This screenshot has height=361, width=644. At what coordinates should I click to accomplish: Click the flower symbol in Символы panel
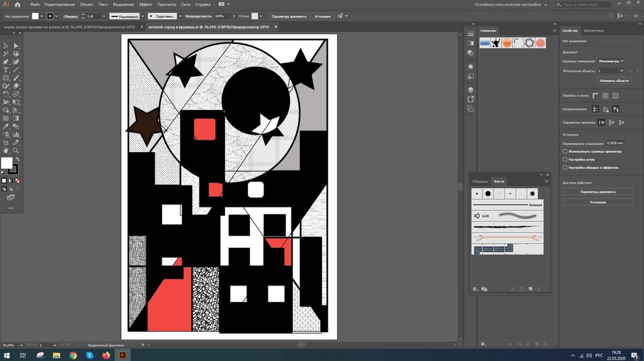coord(540,43)
